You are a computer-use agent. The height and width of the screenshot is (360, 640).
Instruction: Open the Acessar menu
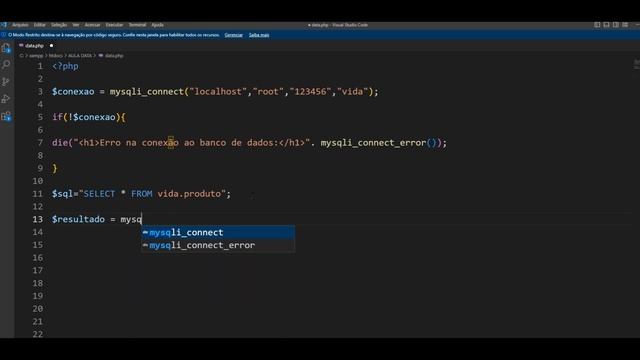click(92, 25)
